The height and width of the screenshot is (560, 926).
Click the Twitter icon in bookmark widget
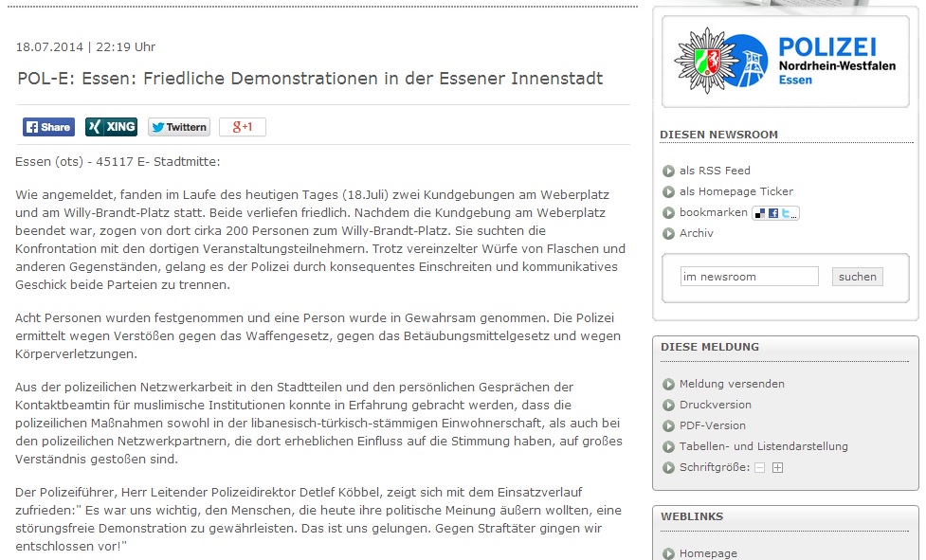[x=787, y=213]
